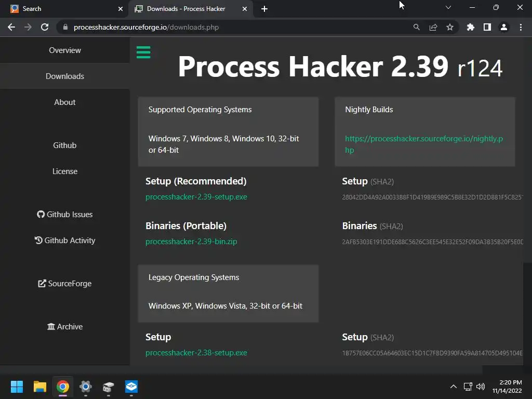This screenshot has width=532, height=399.
Task: Close the Search tab
Action: pyautogui.click(x=120, y=9)
